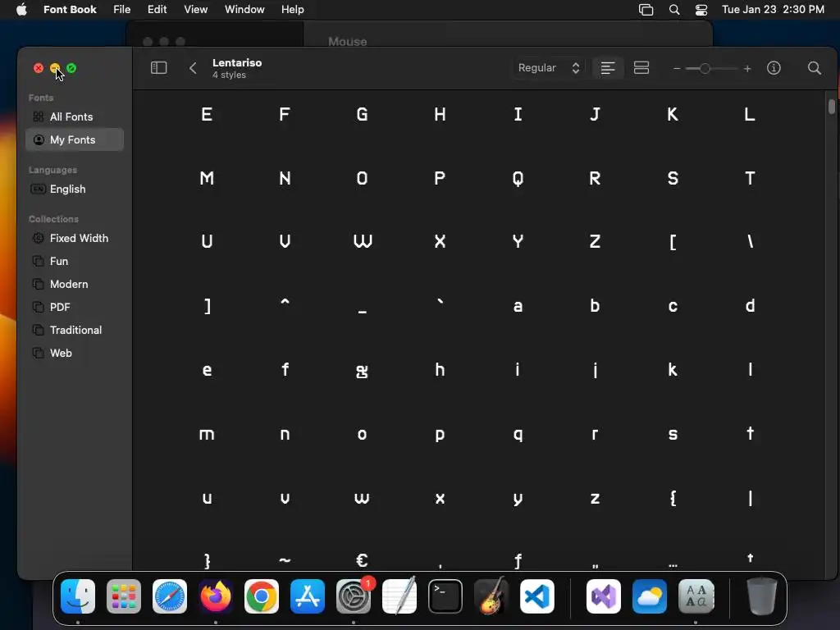Open Font Book icon in Dock

[x=696, y=596]
